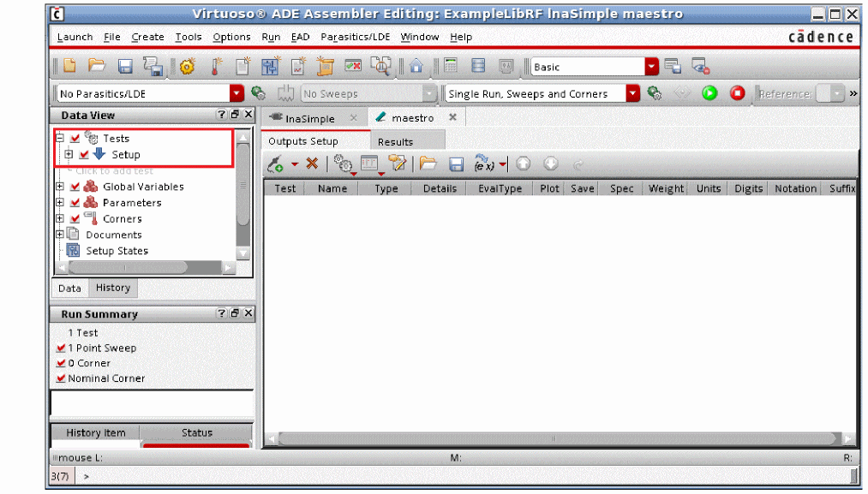Click the save script toolbar icon
Viewport: 868px width, 494px height.
[x=153, y=67]
